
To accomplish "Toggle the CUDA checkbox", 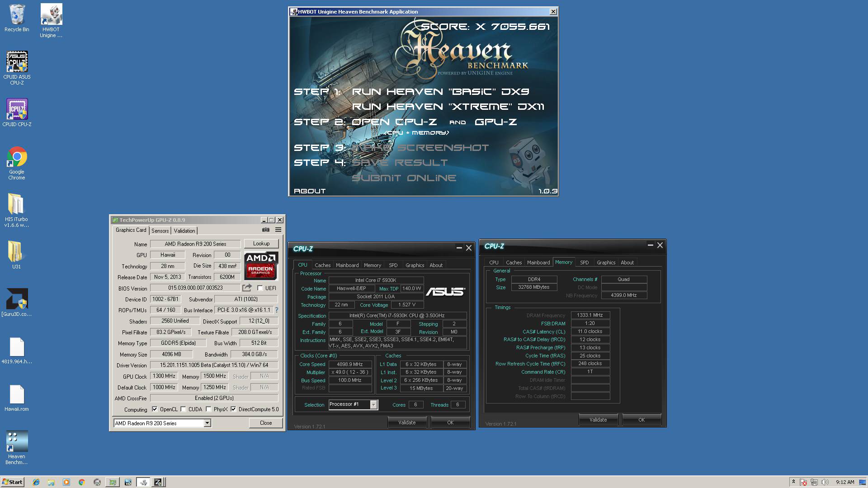I will tap(183, 409).
